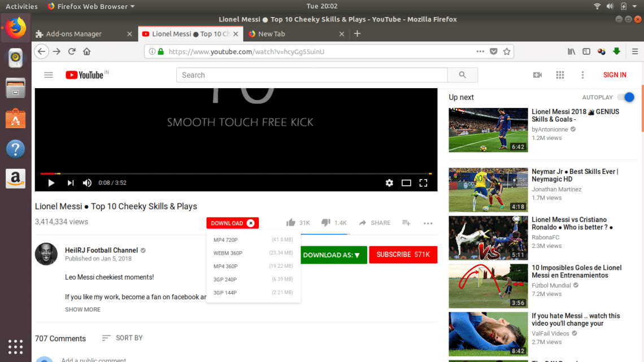Open YouTube apps grid icon
Screen dimensions: 644x362
tap(560, 75)
